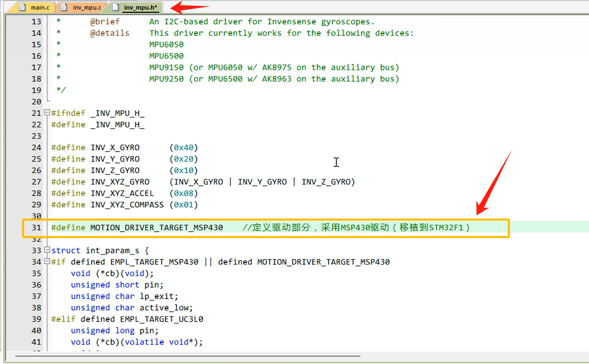Image resolution: width=589 pixels, height=364 pixels.
Task: Click the value 0x20 on line 25
Action: 184,159
